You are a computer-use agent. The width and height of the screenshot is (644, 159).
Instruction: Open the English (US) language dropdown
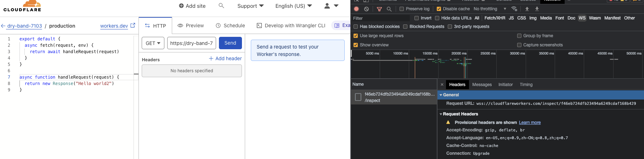coord(294,6)
